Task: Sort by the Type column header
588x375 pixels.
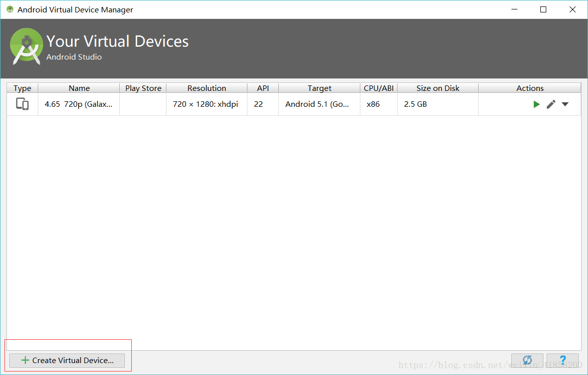Action: (x=22, y=88)
